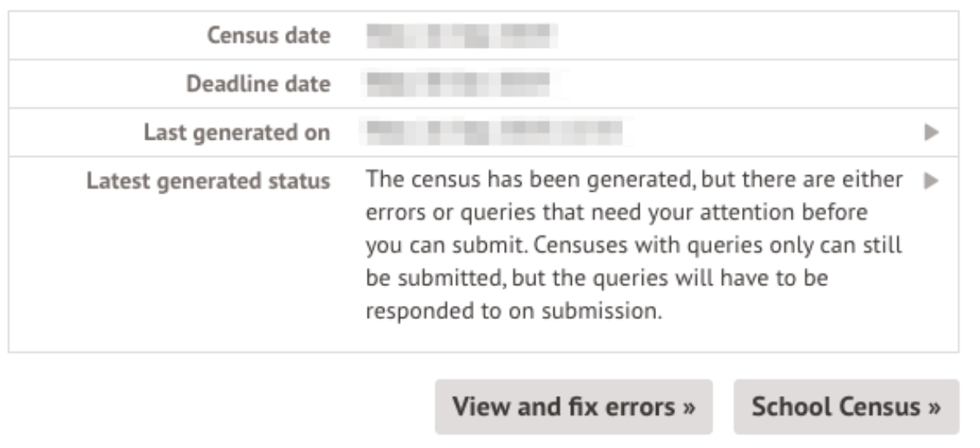
Task: Click the Latest generated status label
Action: click(208, 180)
